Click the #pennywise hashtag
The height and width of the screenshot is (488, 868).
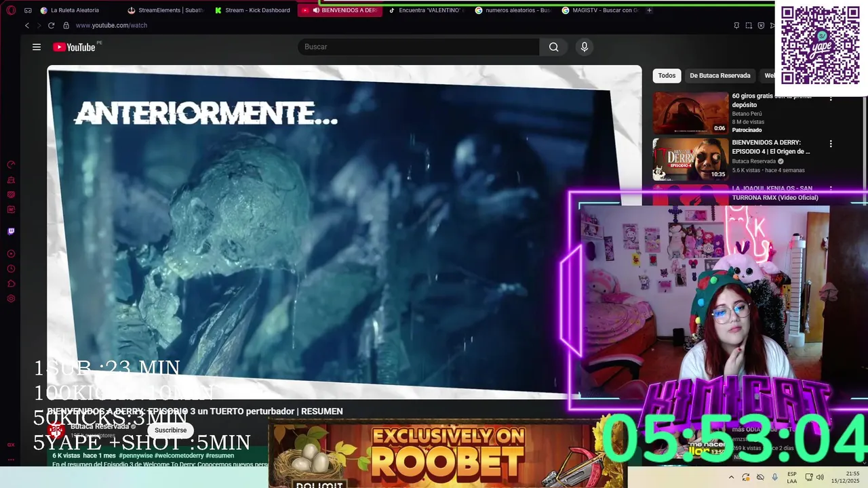tap(135, 455)
